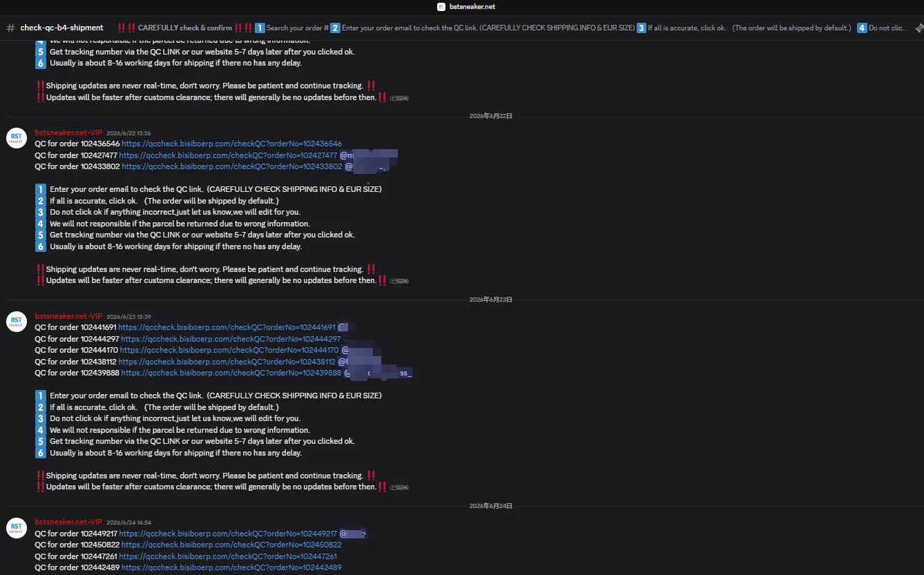Open QC link for order 102449217
The width and height of the screenshot is (924, 575).
point(228,534)
